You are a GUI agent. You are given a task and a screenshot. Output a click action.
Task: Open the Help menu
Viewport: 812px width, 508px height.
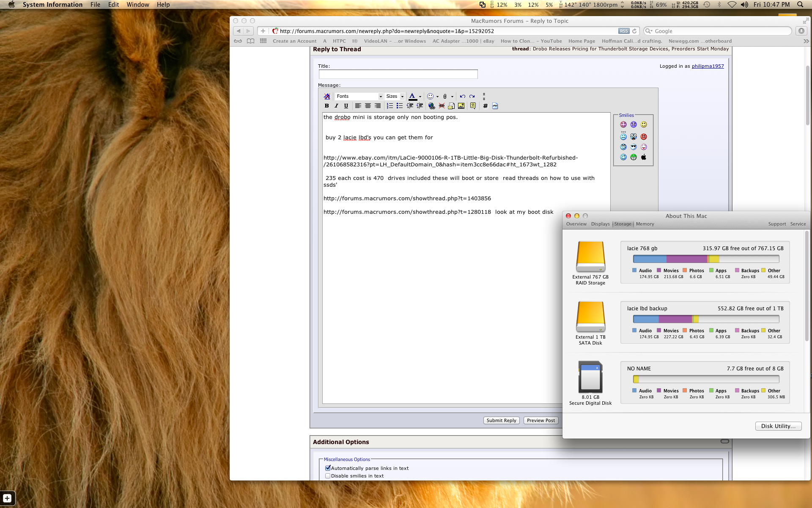(163, 5)
